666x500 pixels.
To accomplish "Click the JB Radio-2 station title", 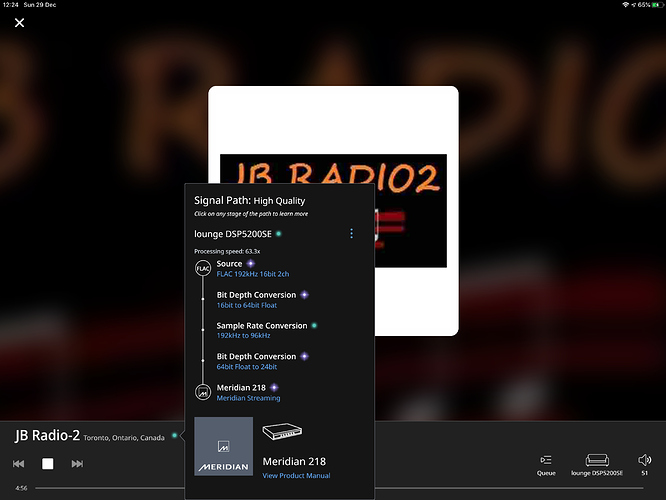I will point(47,435).
